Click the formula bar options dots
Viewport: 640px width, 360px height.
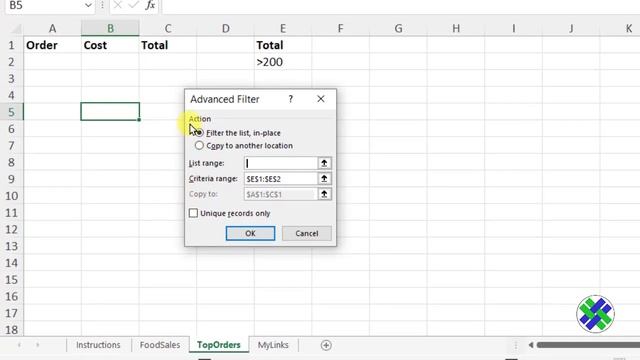[102, 5]
